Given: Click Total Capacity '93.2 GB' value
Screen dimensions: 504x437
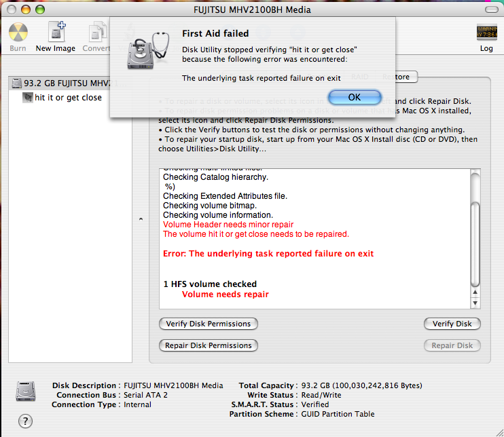Looking at the screenshot, I should tap(361, 385).
